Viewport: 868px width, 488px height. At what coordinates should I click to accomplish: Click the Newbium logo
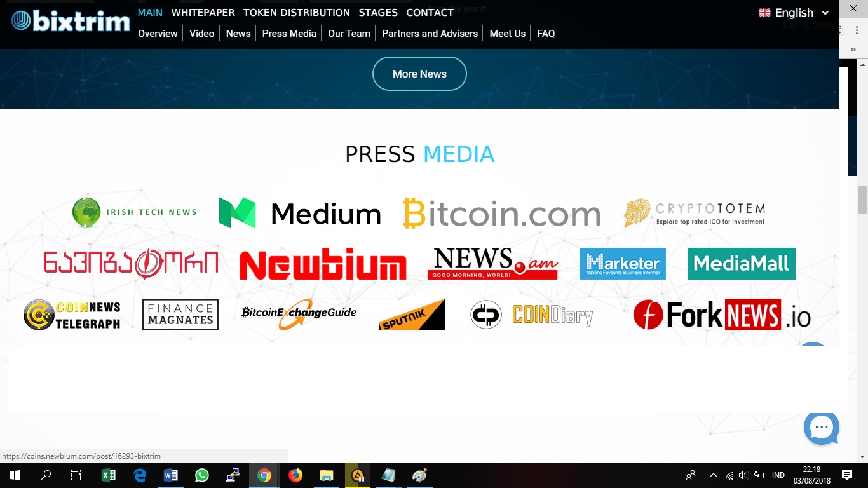tap(323, 264)
